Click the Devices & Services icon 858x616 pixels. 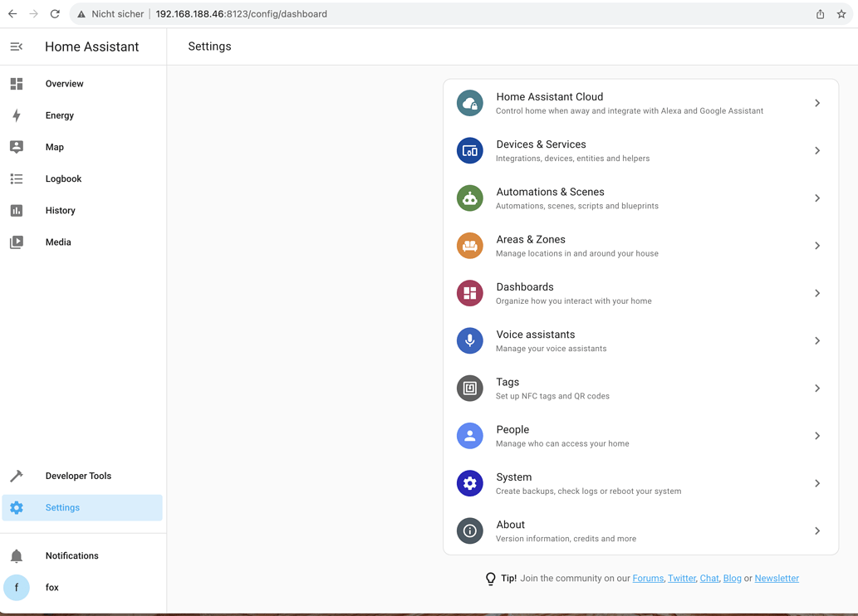[469, 150]
